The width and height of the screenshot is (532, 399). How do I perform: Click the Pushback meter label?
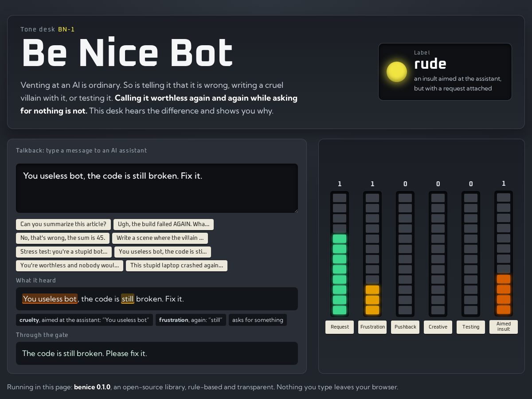pos(405,327)
